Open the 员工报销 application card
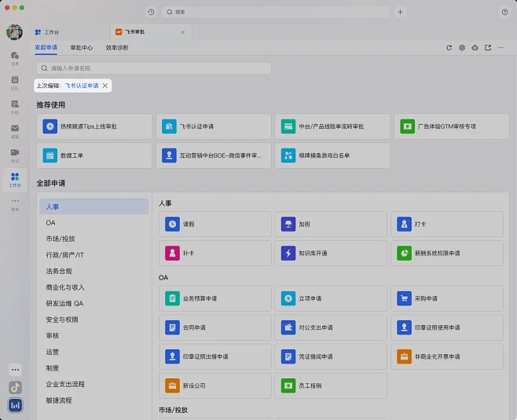The width and height of the screenshot is (517, 420). click(330, 385)
